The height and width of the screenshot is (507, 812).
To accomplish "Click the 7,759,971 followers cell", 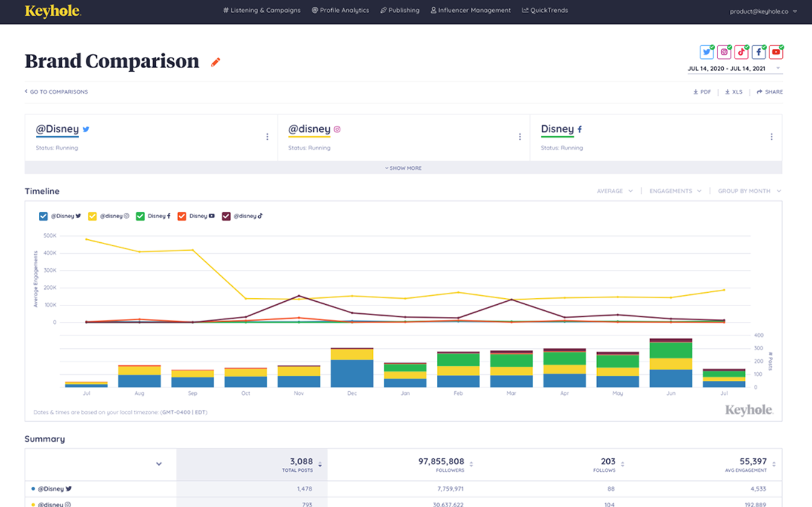I will pyautogui.click(x=450, y=489).
